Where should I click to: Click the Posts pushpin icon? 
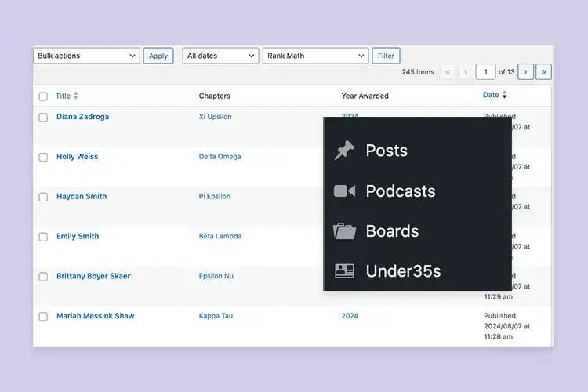pyautogui.click(x=344, y=150)
